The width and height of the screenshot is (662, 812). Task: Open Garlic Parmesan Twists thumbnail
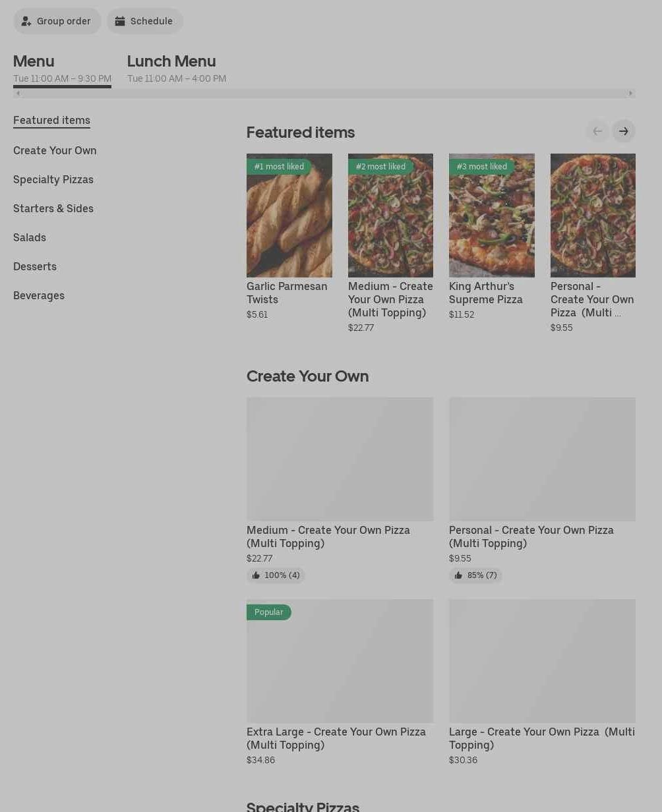click(x=289, y=216)
